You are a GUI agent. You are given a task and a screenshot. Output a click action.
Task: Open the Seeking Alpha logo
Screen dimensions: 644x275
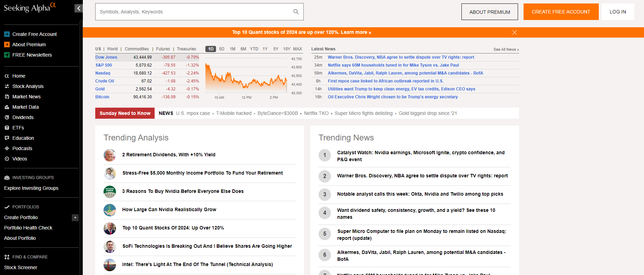click(30, 7)
